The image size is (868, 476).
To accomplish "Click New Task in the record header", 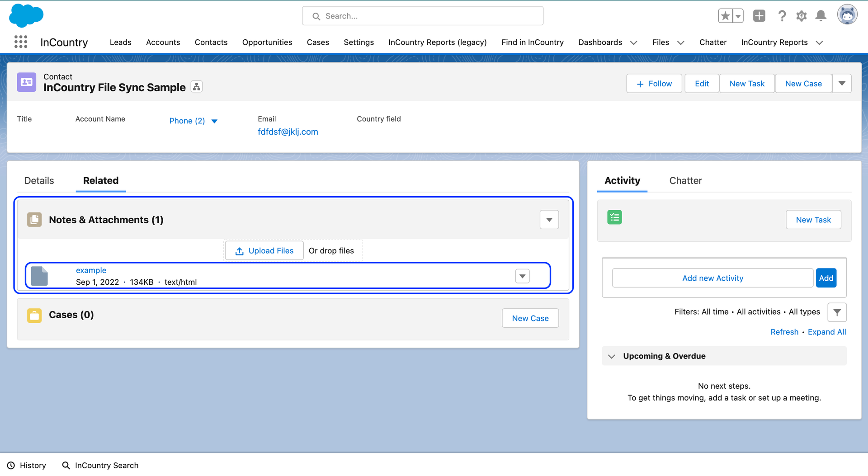I will click(x=747, y=84).
